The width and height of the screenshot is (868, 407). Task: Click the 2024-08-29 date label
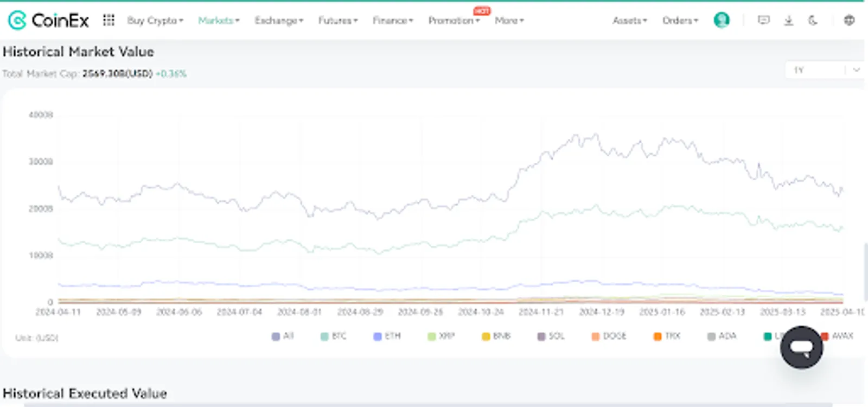[360, 312]
